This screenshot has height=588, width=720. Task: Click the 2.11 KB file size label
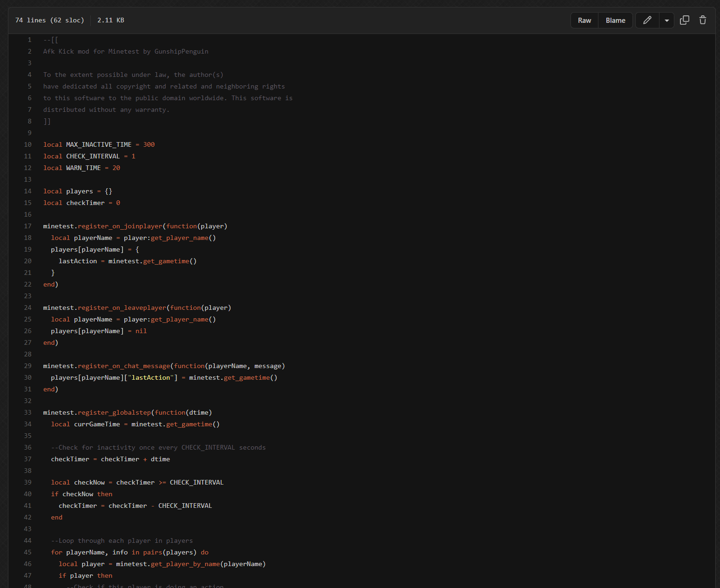point(110,20)
